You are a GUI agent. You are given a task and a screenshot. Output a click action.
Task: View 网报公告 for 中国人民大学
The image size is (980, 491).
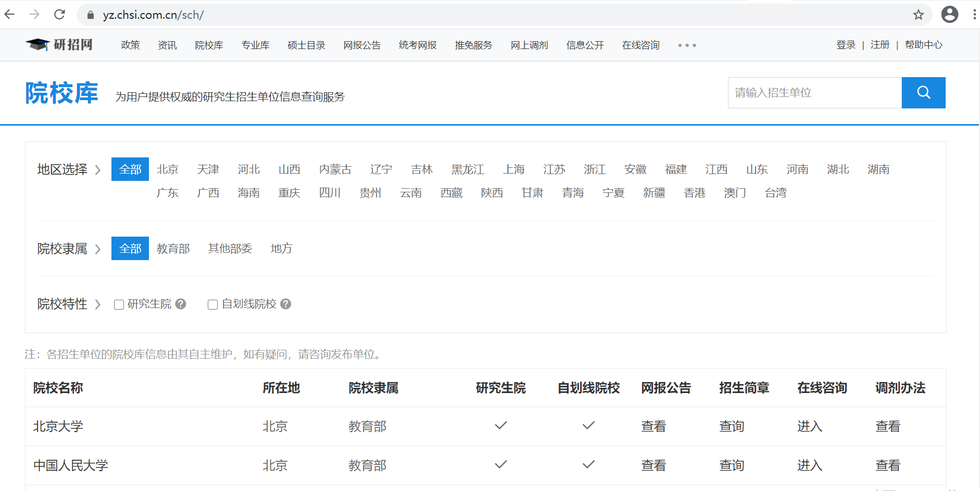click(654, 465)
